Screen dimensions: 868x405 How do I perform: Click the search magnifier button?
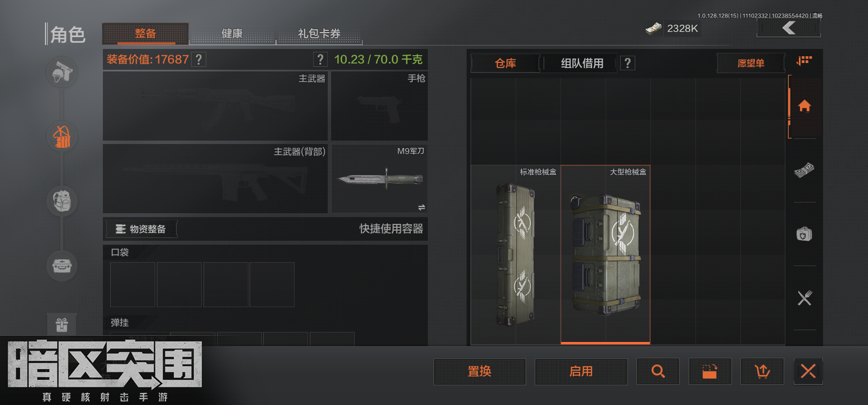click(x=658, y=371)
